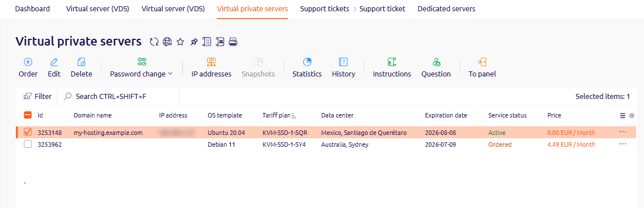Click the Snapshots toolbar button
Image resolution: width=644 pixels, height=208 pixels.
258,67
